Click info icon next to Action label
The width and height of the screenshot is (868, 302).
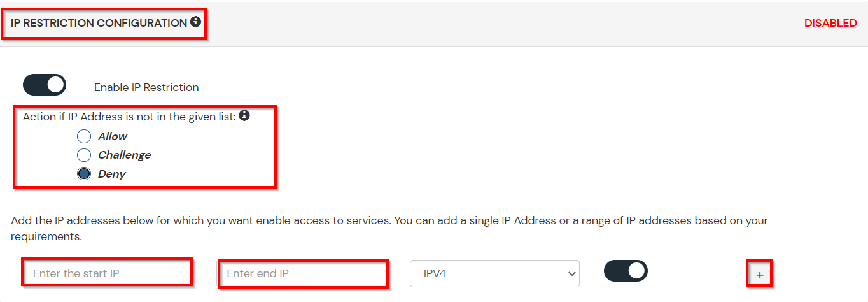(244, 116)
